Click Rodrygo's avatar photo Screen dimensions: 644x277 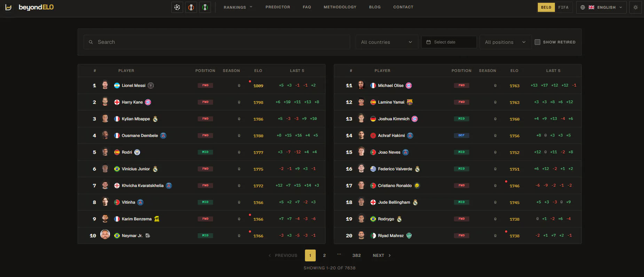coord(361,219)
